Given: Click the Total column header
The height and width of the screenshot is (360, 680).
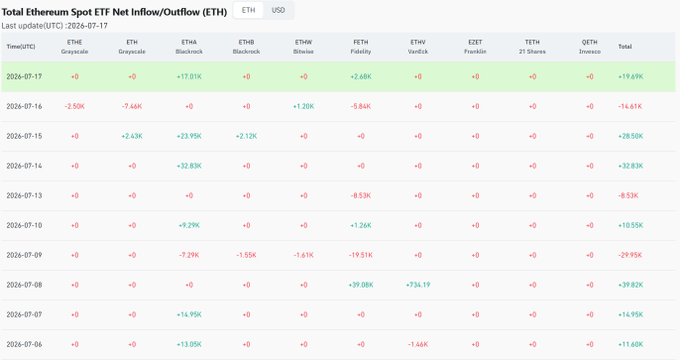Looking at the screenshot, I should coord(625,47).
